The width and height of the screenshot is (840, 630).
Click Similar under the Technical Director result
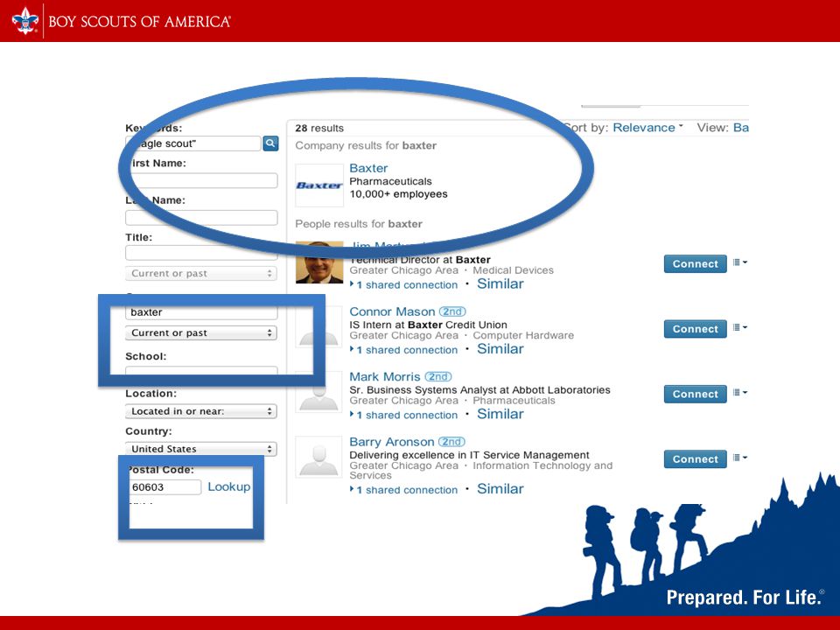(x=500, y=283)
